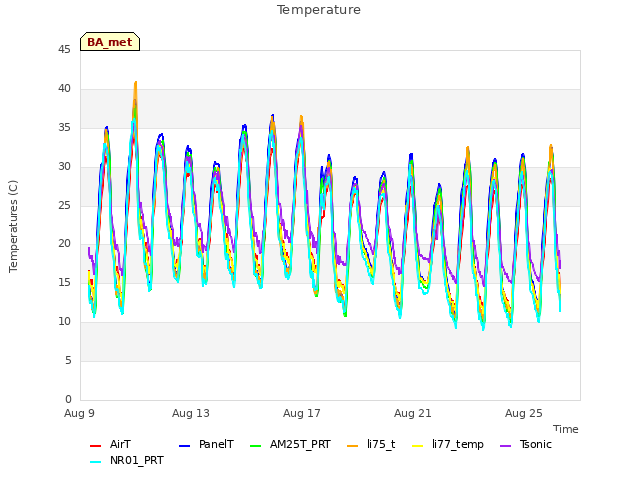Click the Temperature chart title
The height and width of the screenshot is (480, 640).
click(x=319, y=10)
